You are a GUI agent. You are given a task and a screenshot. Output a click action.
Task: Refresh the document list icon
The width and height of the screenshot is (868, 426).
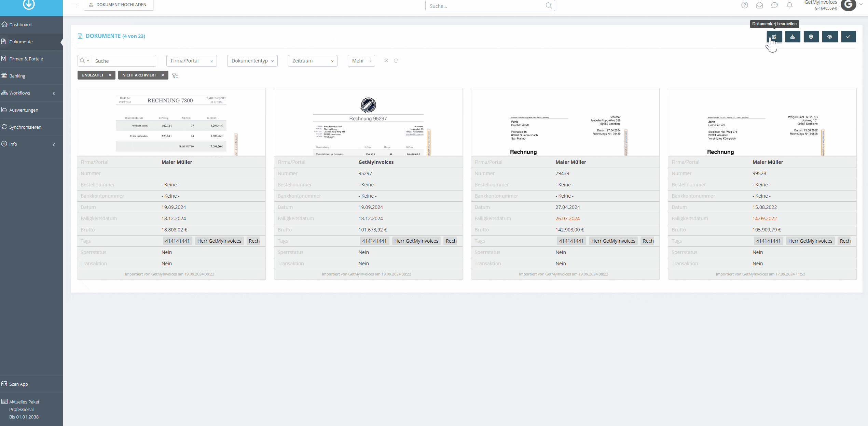pyautogui.click(x=396, y=61)
